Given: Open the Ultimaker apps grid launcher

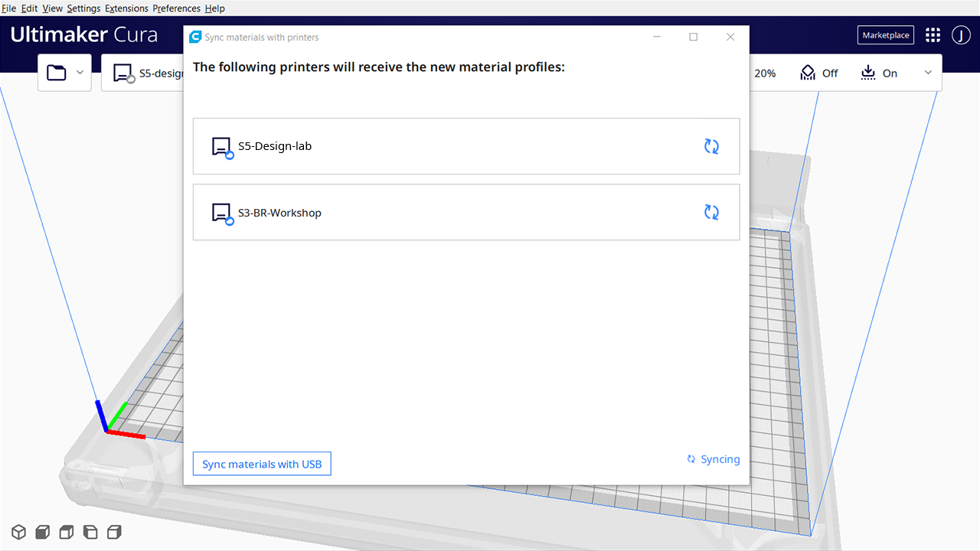Looking at the screenshot, I should pyautogui.click(x=933, y=35).
